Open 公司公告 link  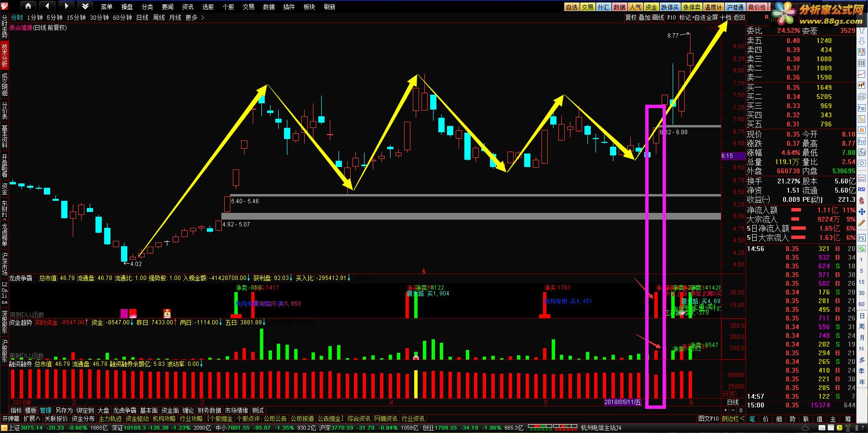(275, 419)
